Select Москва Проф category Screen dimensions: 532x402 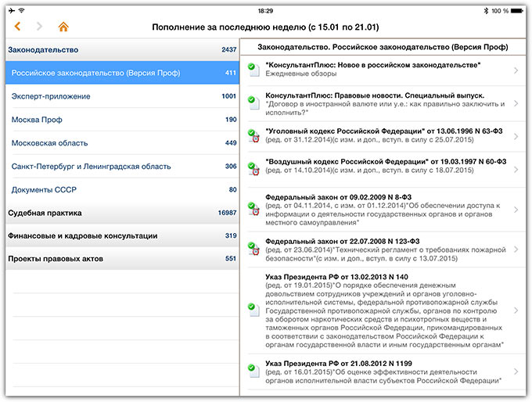[123, 120]
